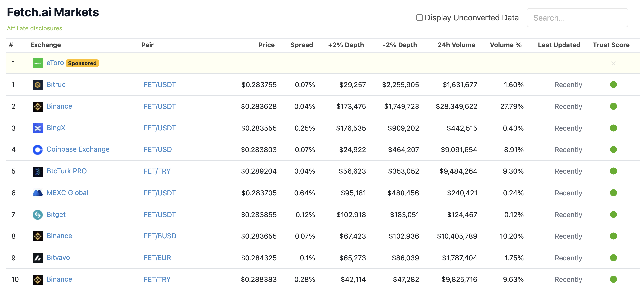Sort table by Spread column
The width and height of the screenshot is (644, 290).
coord(301,45)
